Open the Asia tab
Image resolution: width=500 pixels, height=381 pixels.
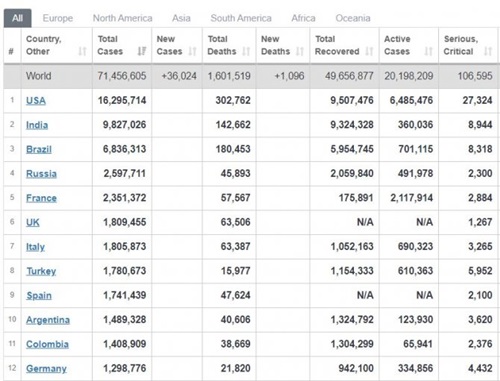click(181, 18)
